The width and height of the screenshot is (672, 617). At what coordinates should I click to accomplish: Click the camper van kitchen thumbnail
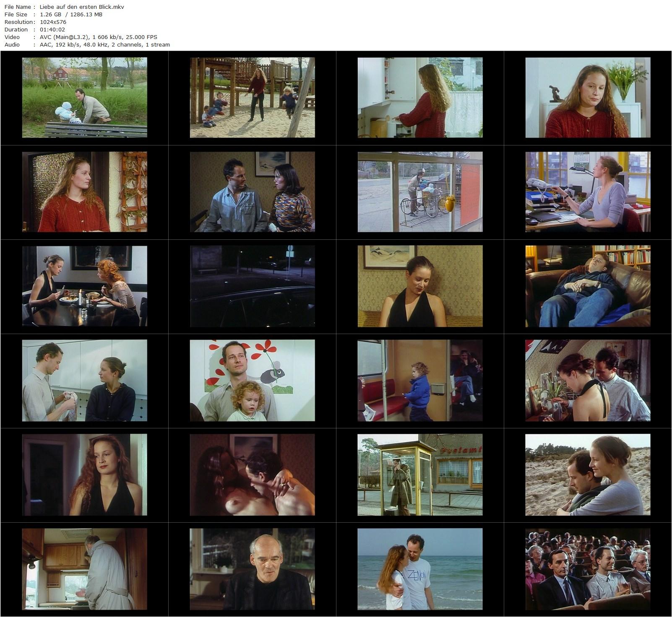point(84,569)
